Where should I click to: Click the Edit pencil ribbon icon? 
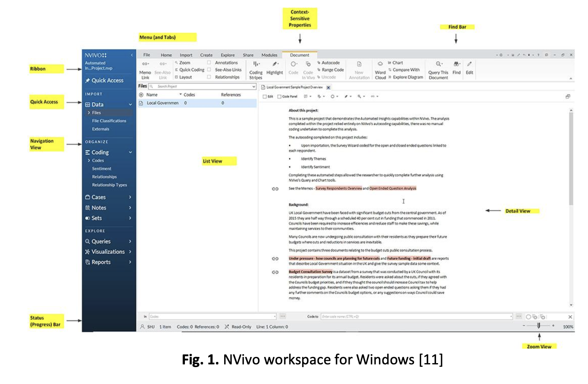point(469,64)
